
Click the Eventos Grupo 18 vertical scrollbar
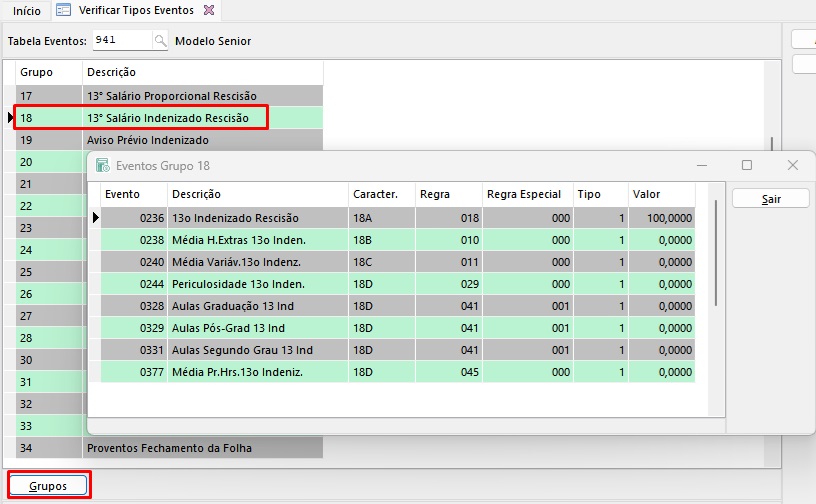point(716,253)
